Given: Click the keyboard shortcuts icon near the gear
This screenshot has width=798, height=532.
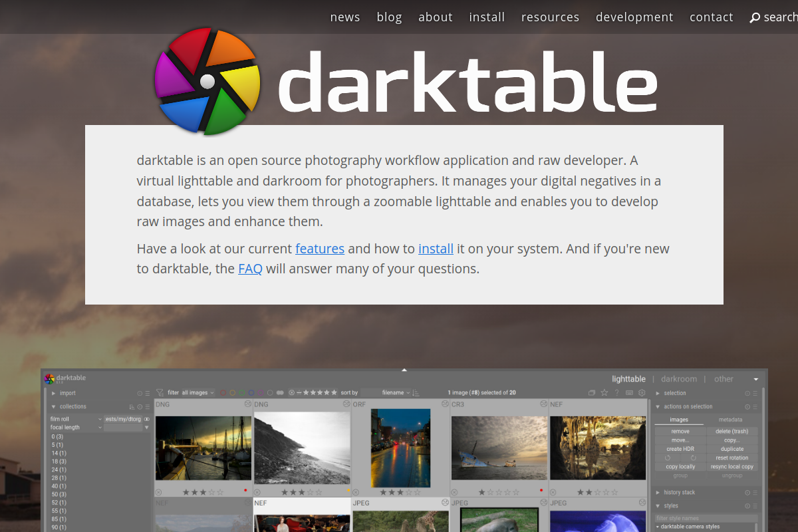Looking at the screenshot, I should pyautogui.click(x=630, y=392).
